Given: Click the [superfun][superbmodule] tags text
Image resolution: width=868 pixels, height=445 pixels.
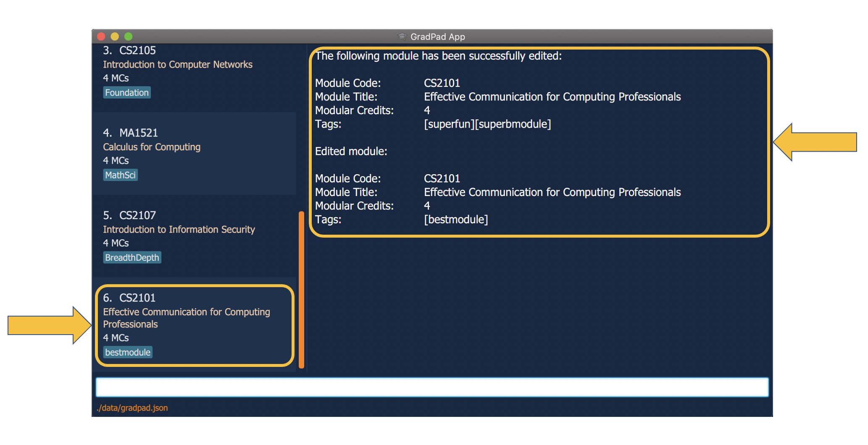Looking at the screenshot, I should click(x=487, y=124).
